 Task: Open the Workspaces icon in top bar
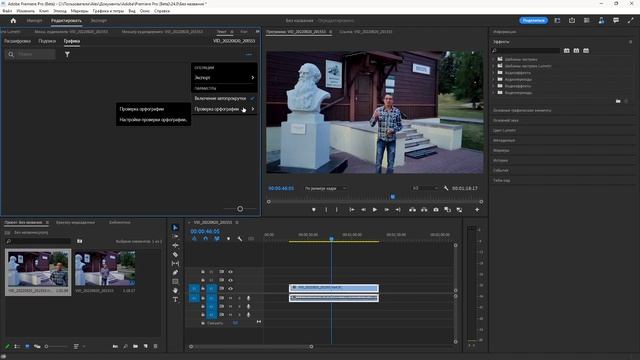coord(557,20)
